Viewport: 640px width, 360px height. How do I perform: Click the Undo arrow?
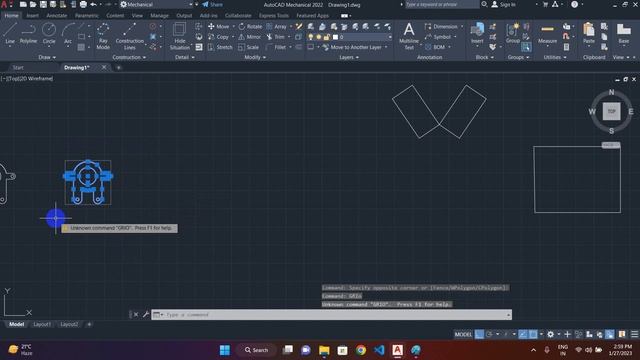tap(93, 4)
